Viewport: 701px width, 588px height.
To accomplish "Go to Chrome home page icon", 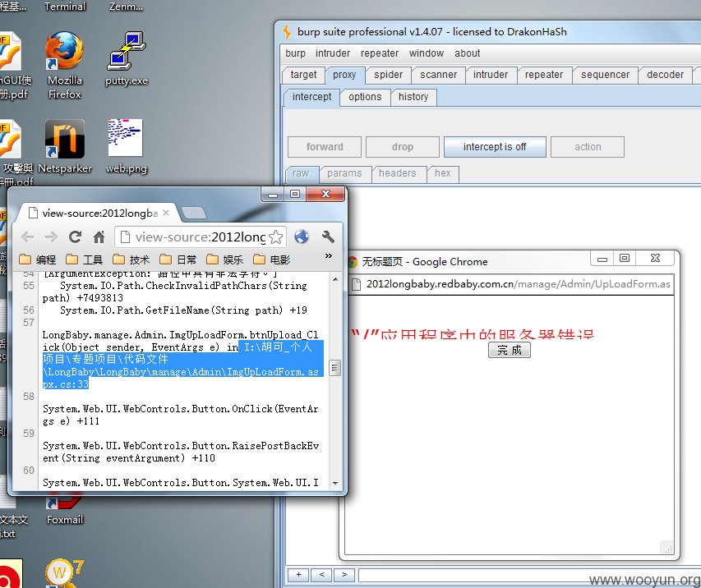I will click(x=99, y=237).
